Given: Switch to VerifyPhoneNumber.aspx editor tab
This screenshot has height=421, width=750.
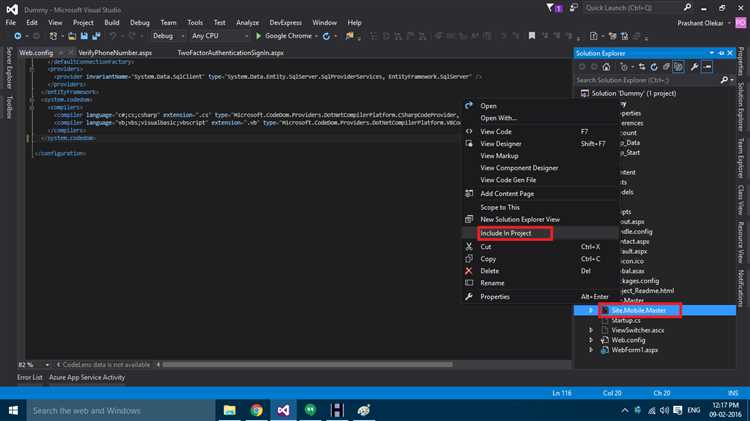Looking at the screenshot, I should coord(115,53).
